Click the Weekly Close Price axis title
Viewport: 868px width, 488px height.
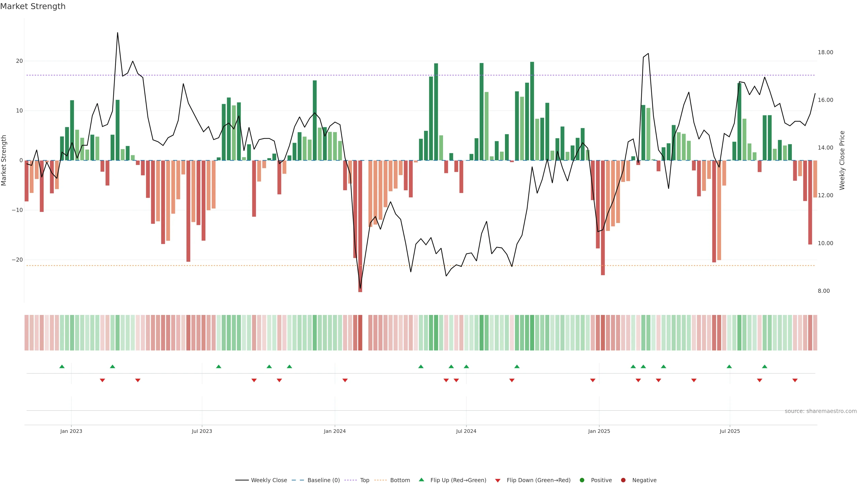pyautogui.click(x=842, y=160)
